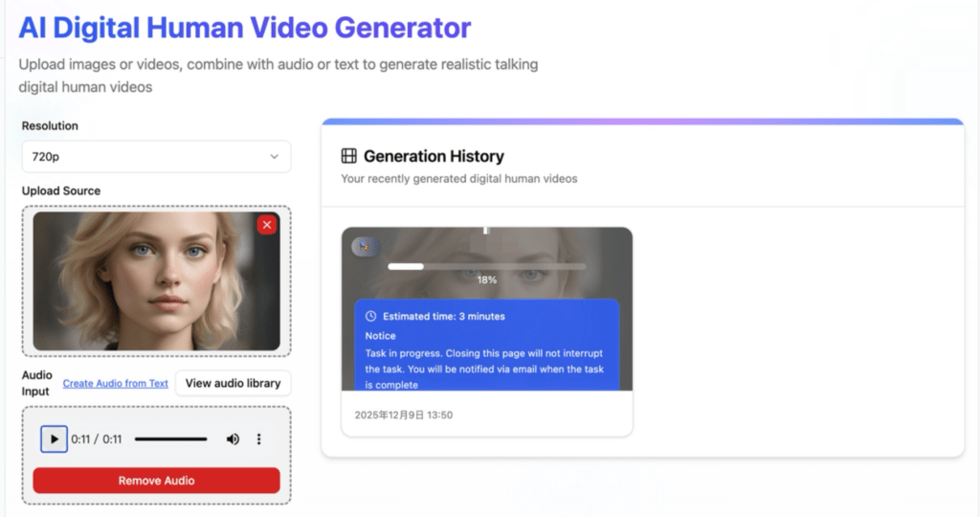
Task: Mute the audio using speaker icon
Action: 233,438
